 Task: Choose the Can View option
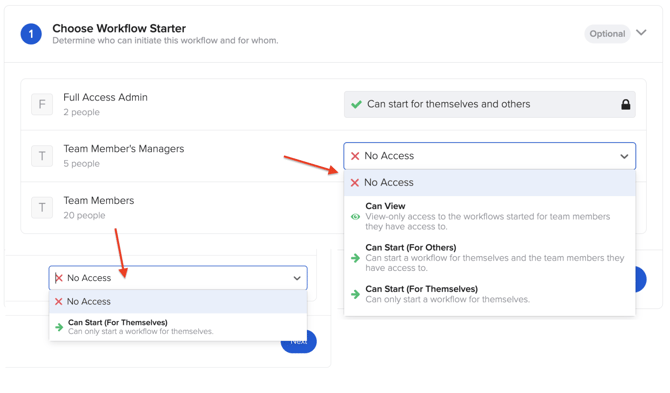490,216
